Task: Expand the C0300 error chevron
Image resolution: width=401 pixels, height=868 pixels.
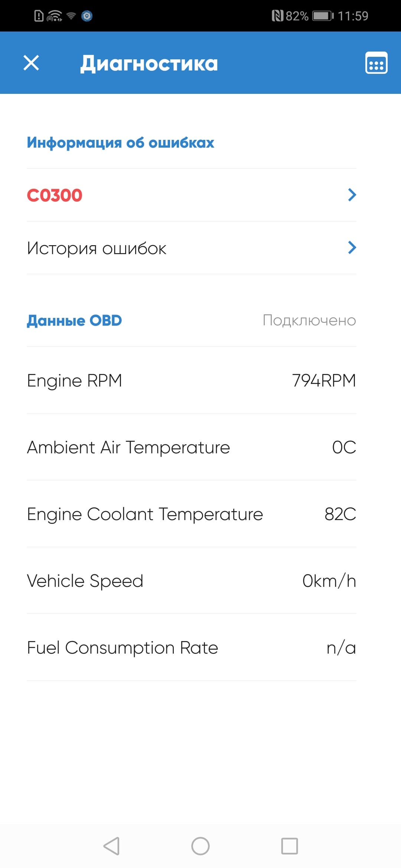Action: tap(352, 195)
